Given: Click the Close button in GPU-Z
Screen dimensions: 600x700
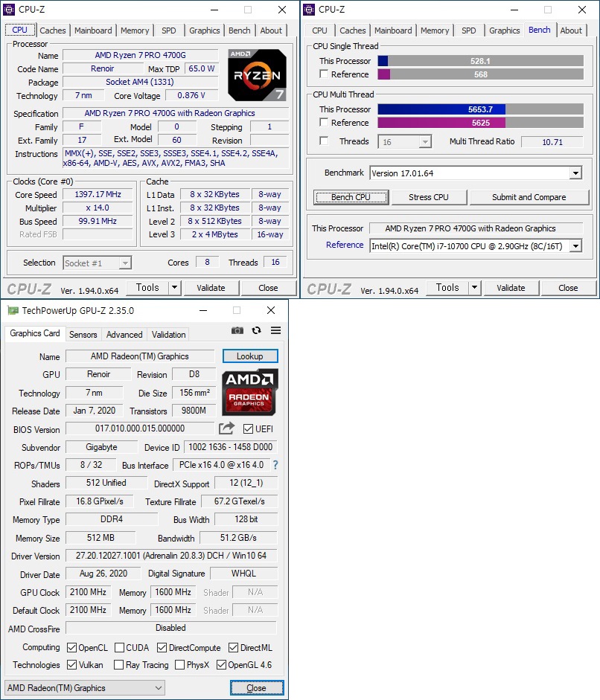Looking at the screenshot, I should (x=256, y=688).
